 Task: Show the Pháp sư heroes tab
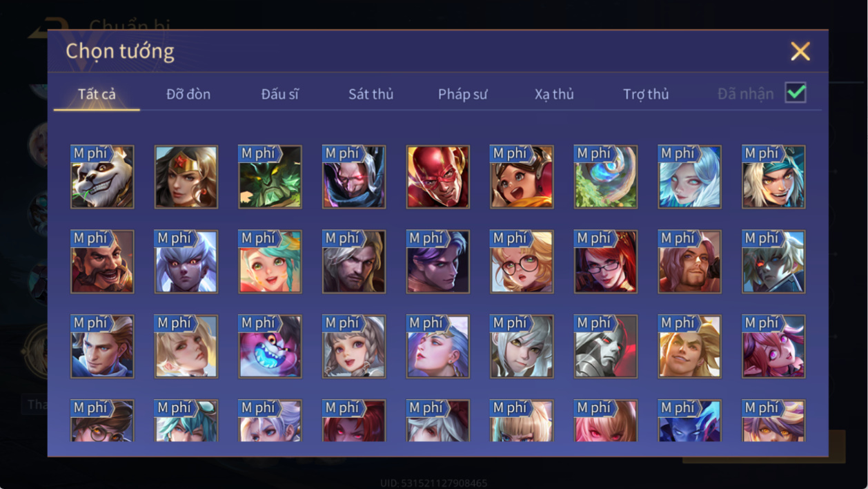point(462,94)
